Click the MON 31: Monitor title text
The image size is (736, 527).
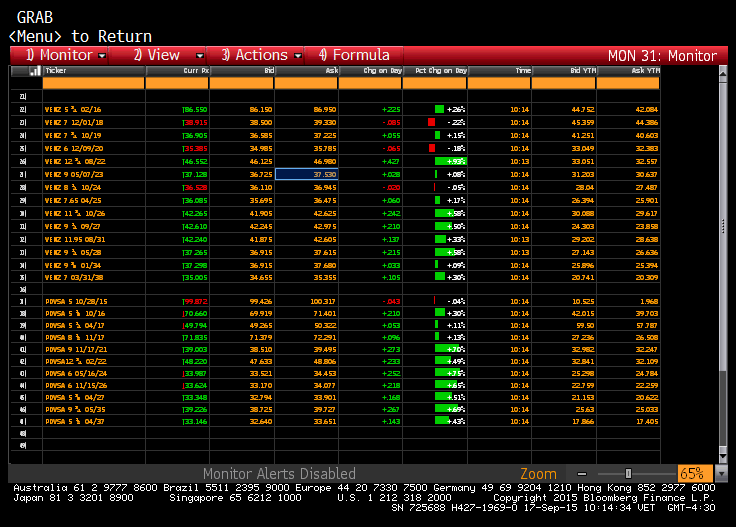[662, 56]
